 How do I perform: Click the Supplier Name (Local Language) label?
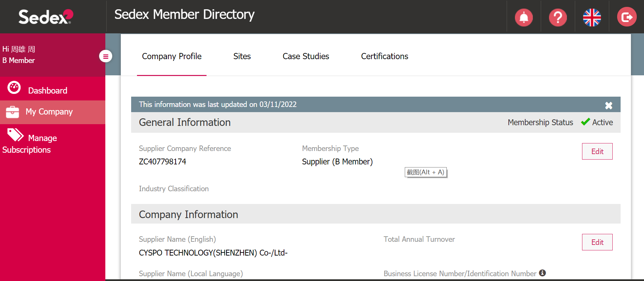[191, 274]
